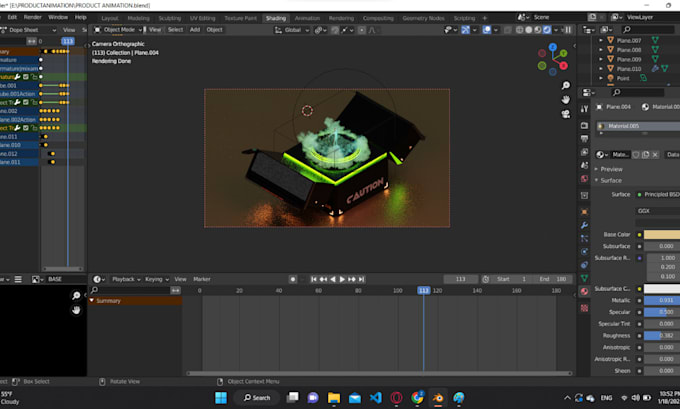Switch to the Geometry Nodes workspace tab
Viewport: 680px width, 409px height.
pyautogui.click(x=423, y=18)
